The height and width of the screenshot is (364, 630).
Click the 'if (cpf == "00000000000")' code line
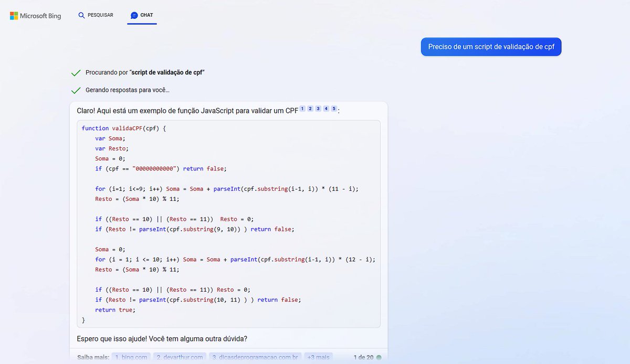point(161,168)
